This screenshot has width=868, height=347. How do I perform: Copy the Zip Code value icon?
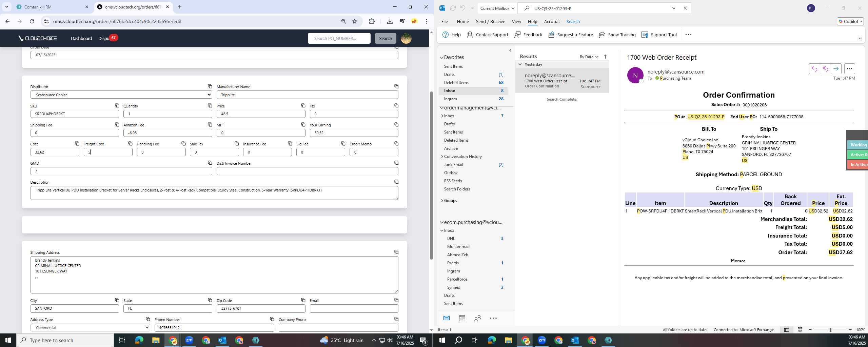pos(303,300)
